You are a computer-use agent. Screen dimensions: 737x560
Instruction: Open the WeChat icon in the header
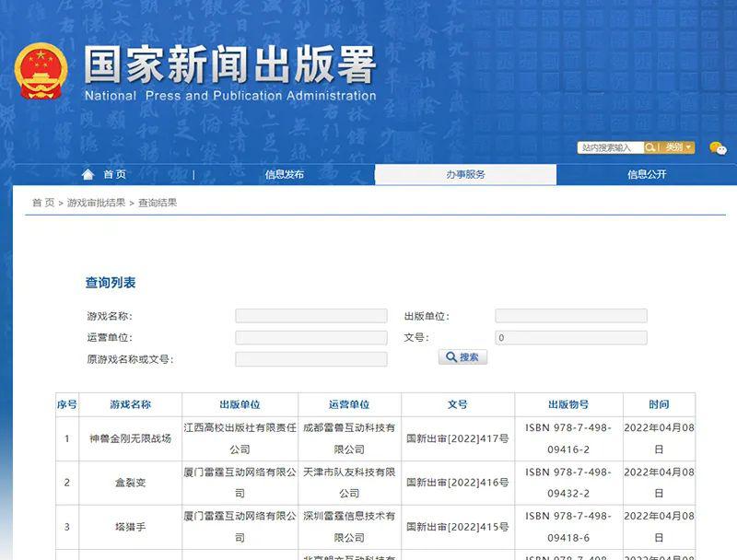[718, 148]
